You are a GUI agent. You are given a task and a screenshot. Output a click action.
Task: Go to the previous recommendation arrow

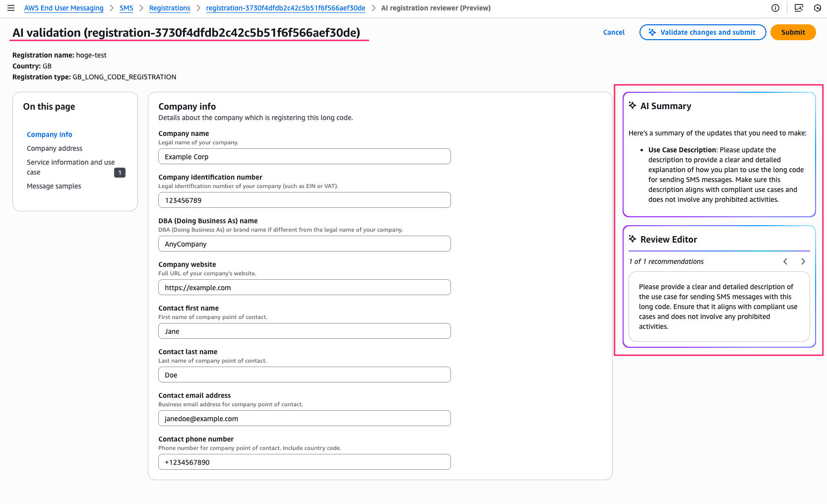pos(785,261)
